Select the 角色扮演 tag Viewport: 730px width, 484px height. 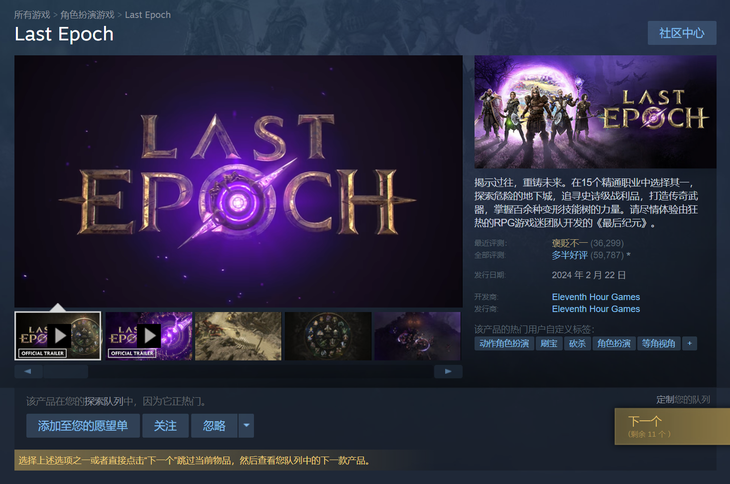coord(614,343)
